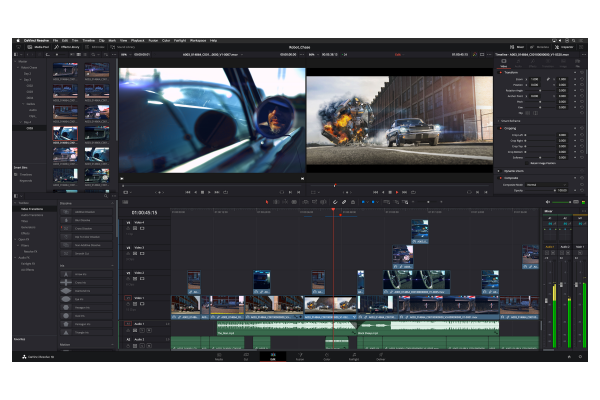Open the Composite Mode dropdown
Viewport: 600px width, 400px height.
547,185
